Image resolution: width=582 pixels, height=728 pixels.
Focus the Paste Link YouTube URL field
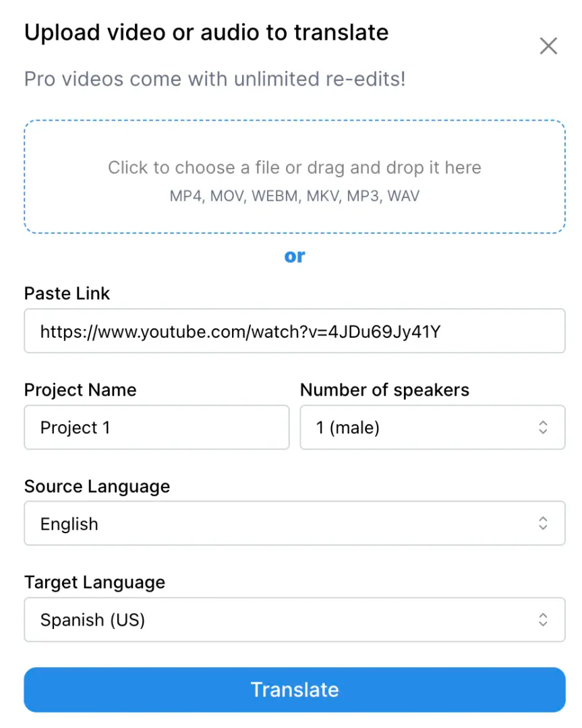[295, 331]
